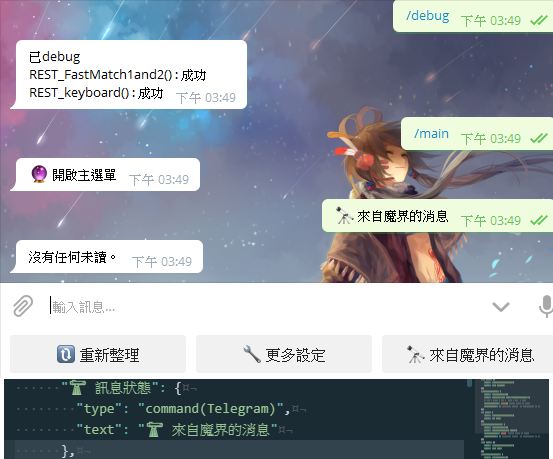This screenshot has width=553, height=459.
Task: Click the /main command link
Action: click(431, 134)
